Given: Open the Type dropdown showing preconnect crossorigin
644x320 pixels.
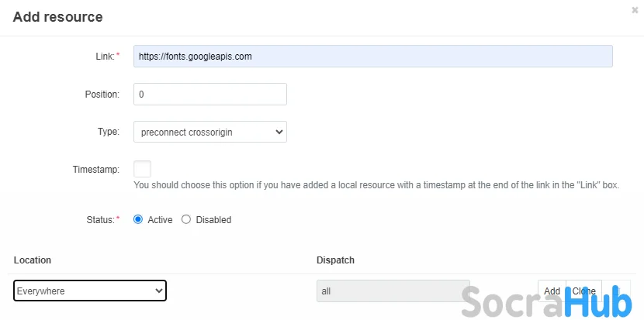Looking at the screenshot, I should point(209,132).
